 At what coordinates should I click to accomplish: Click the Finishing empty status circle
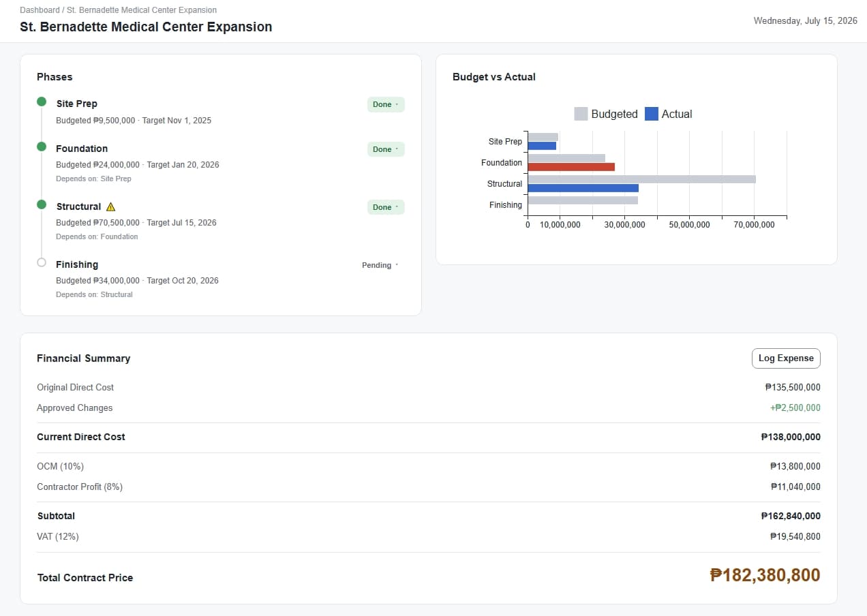(42, 262)
